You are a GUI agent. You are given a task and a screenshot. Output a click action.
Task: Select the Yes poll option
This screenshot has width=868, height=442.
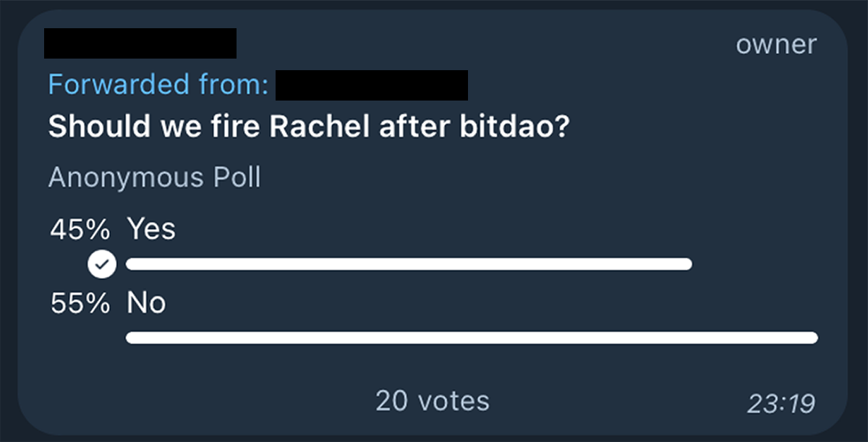coord(434,246)
